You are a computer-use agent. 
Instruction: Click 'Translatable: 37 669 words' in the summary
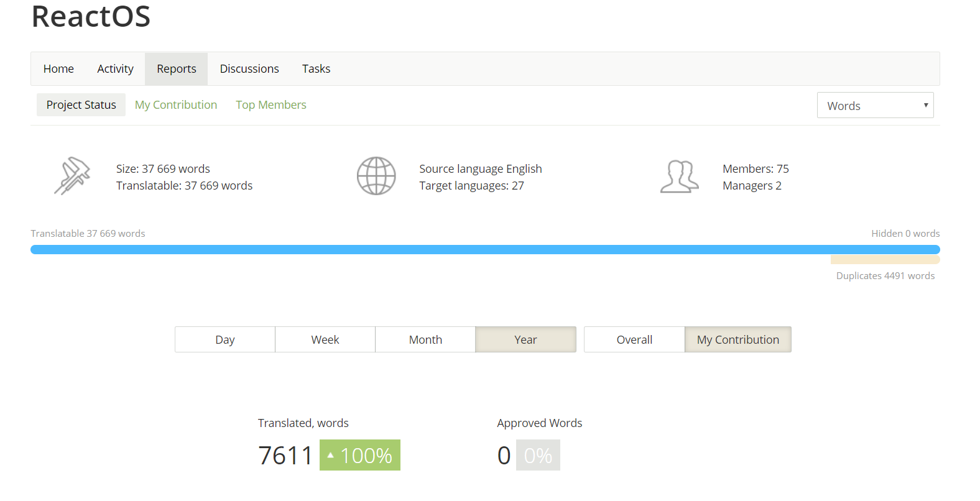184,185
